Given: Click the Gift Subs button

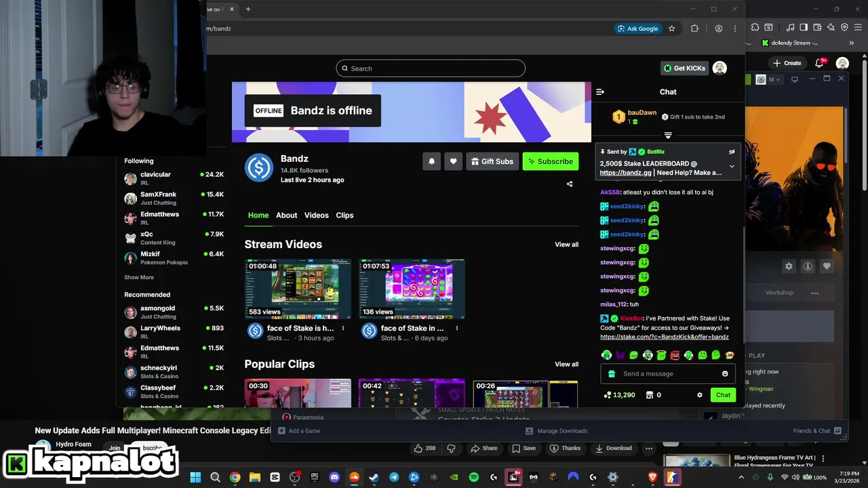Looking at the screenshot, I should [x=492, y=161].
